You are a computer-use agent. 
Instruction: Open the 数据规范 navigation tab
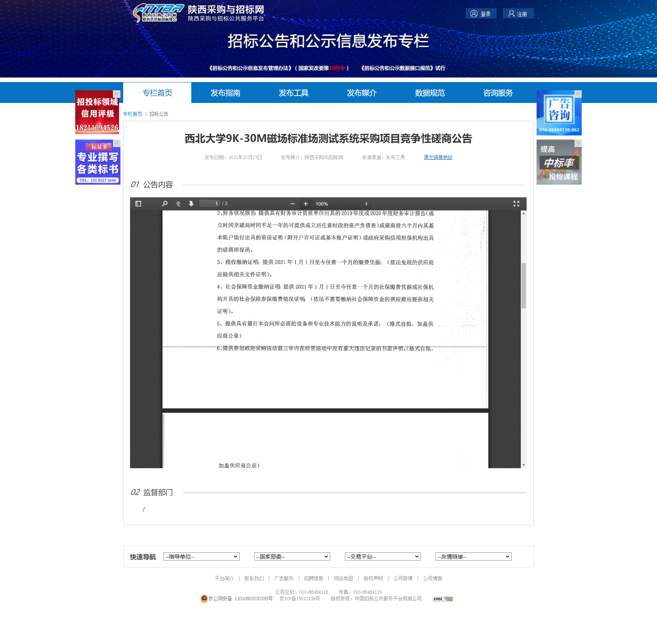tap(430, 93)
